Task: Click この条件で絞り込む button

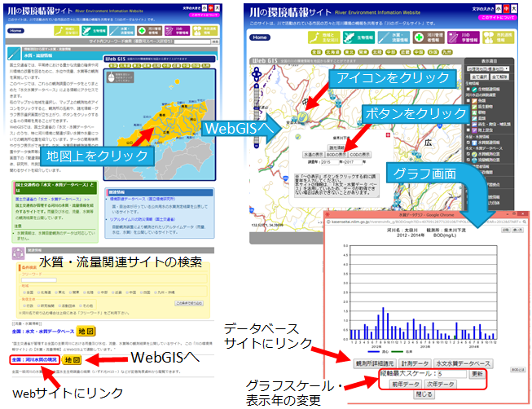Action: pos(189,303)
